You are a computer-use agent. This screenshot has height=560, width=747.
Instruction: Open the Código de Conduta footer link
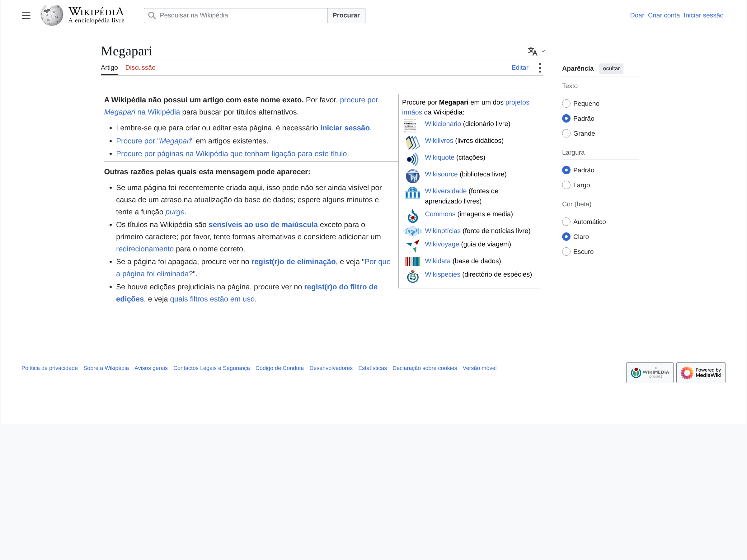[x=280, y=368]
